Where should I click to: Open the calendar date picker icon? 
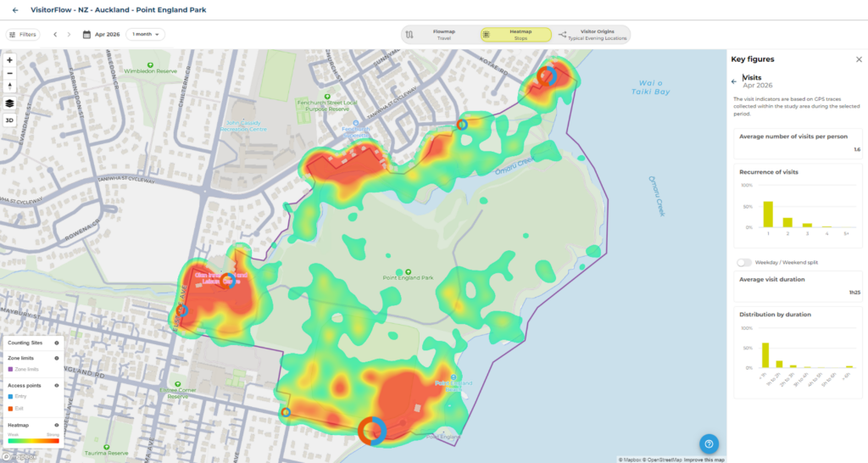[x=87, y=34]
